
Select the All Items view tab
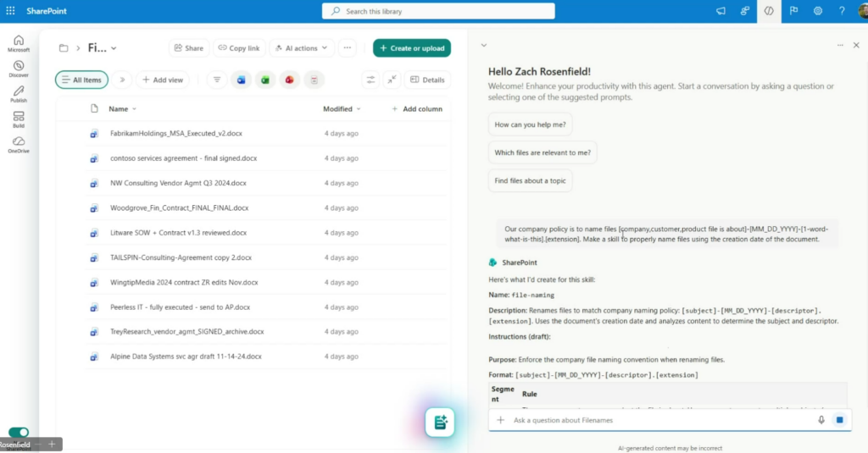click(x=81, y=80)
